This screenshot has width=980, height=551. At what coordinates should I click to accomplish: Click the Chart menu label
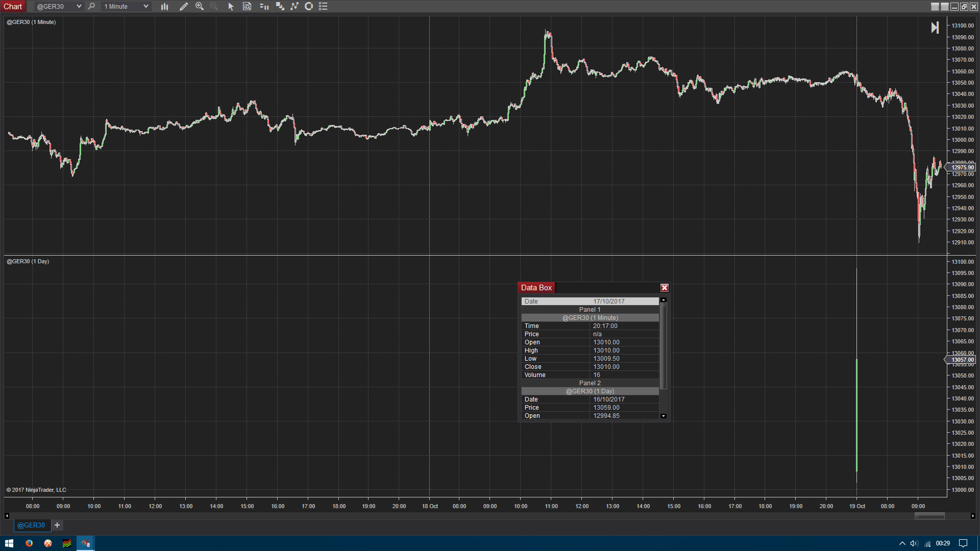[13, 7]
